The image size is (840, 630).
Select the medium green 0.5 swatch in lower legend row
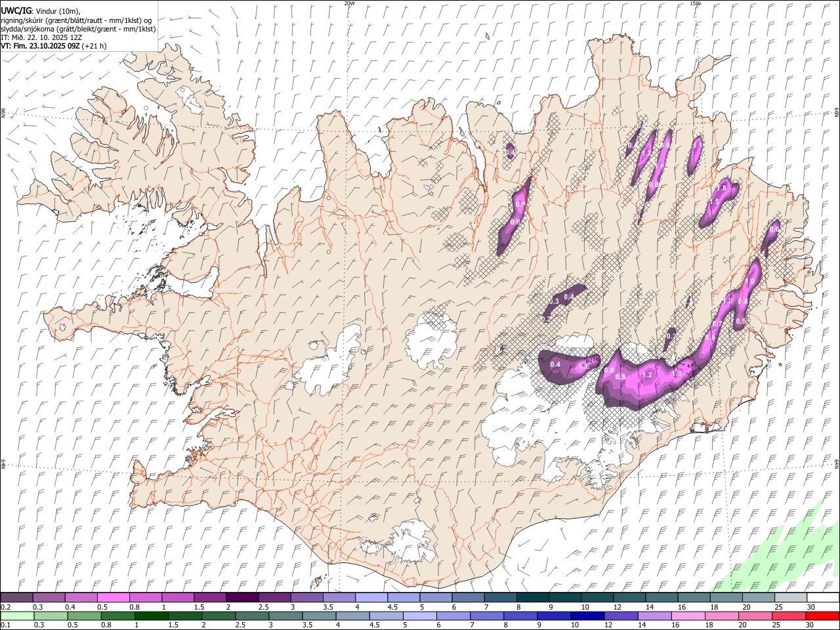(84, 616)
